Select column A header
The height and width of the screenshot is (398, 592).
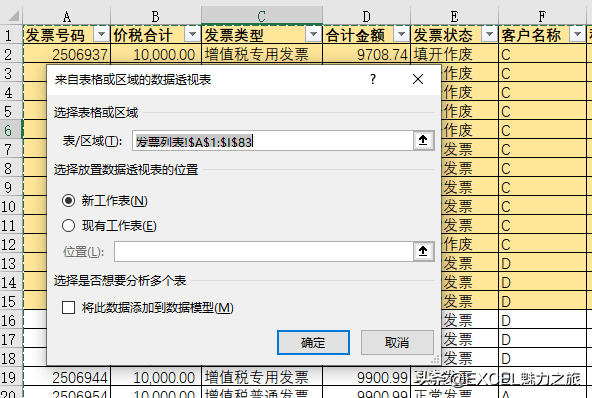67,16
